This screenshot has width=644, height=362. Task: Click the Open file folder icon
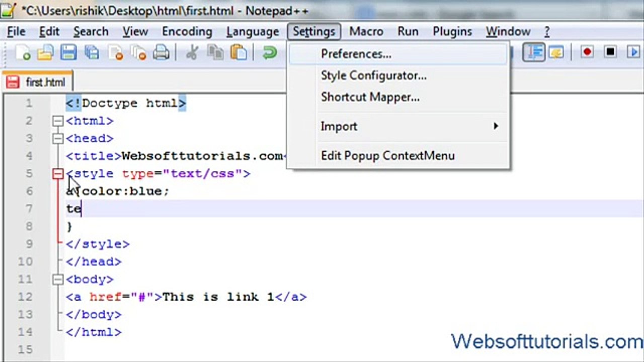click(45, 52)
